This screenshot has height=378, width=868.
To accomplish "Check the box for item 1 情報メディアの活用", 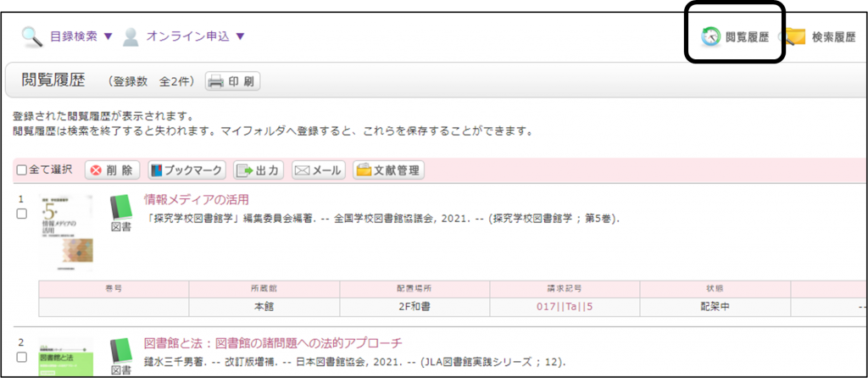I will 21,214.
